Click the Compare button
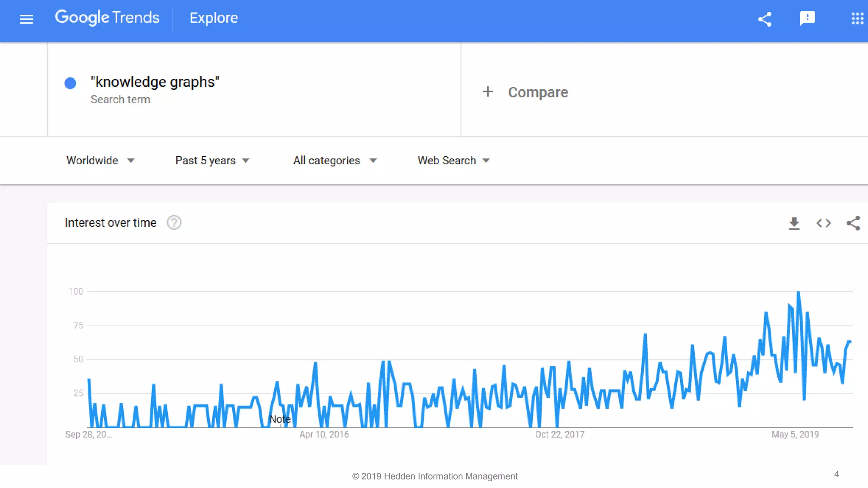Image resolution: width=868 pixels, height=488 pixels. (537, 92)
